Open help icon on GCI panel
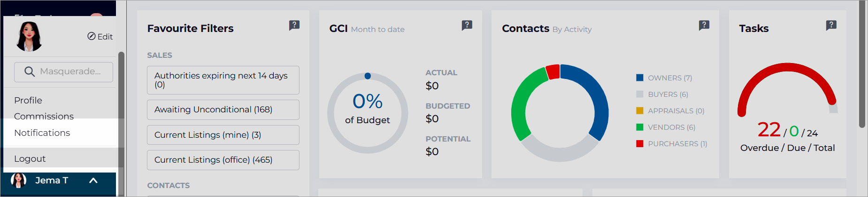 point(467,25)
